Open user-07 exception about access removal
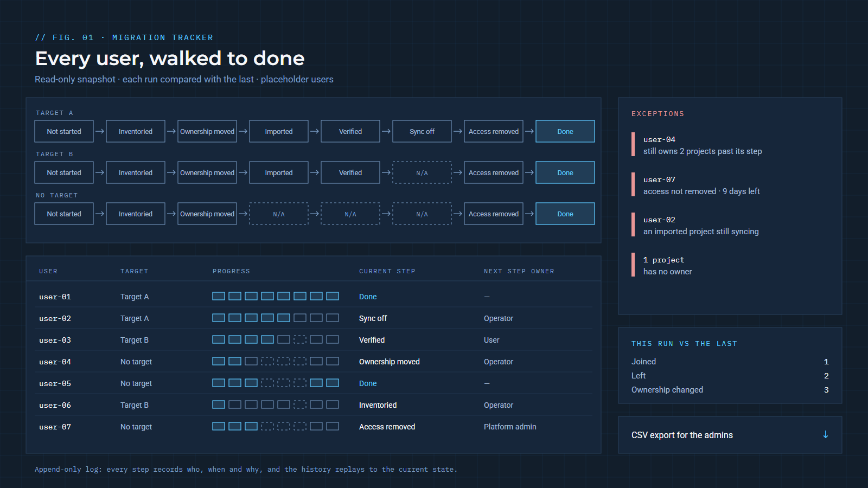The height and width of the screenshot is (488, 868). pos(696,185)
